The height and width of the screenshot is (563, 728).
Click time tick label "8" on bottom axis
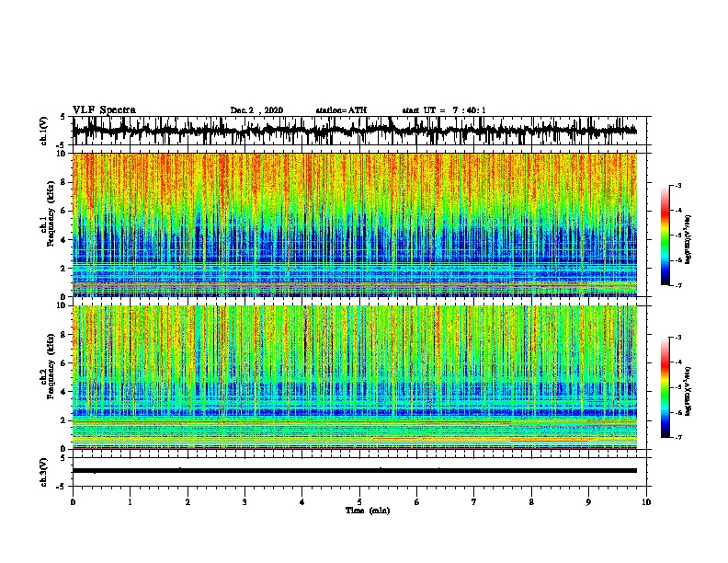coord(531,502)
